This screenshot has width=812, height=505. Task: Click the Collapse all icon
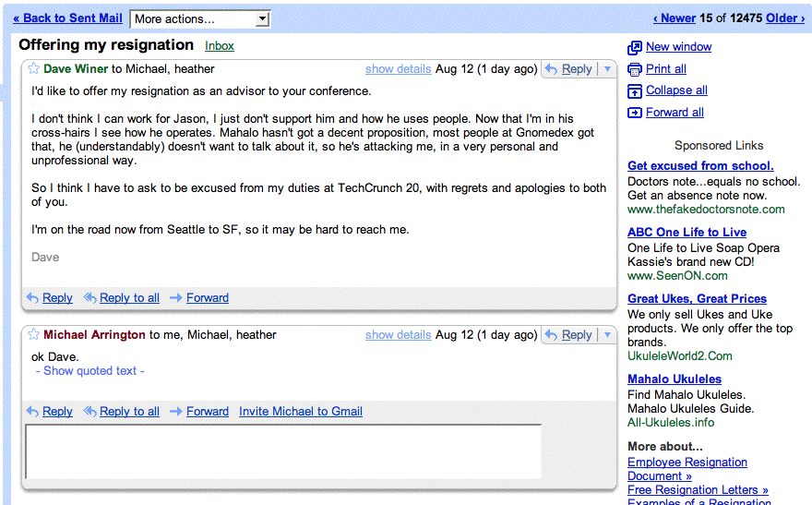coord(635,90)
